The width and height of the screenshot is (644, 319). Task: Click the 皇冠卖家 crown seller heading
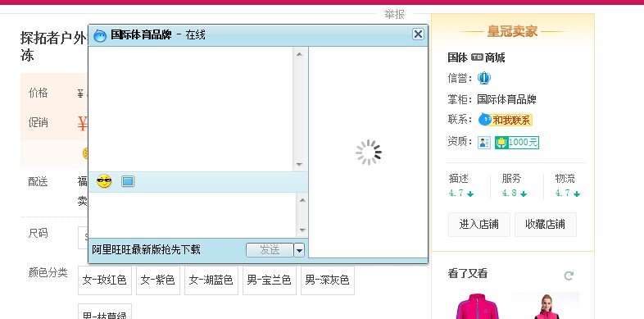[x=512, y=31]
